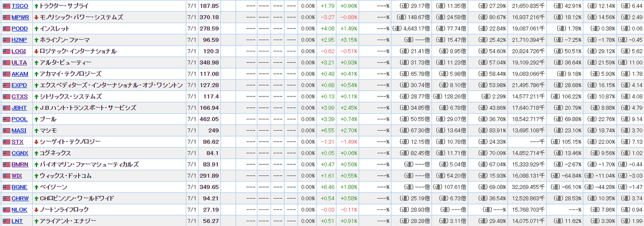Viewport: 644px width, 226px height.
Task: Select the company name アカマイ・テクノロジーズ
Action: click(71, 74)
